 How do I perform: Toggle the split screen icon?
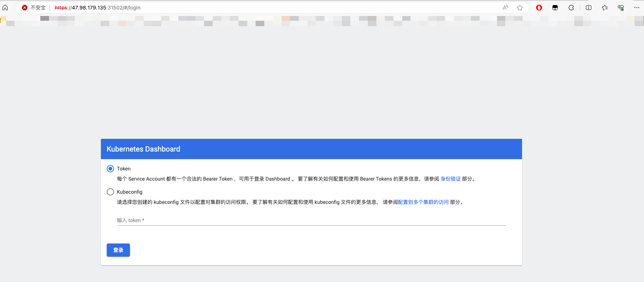pos(589,8)
